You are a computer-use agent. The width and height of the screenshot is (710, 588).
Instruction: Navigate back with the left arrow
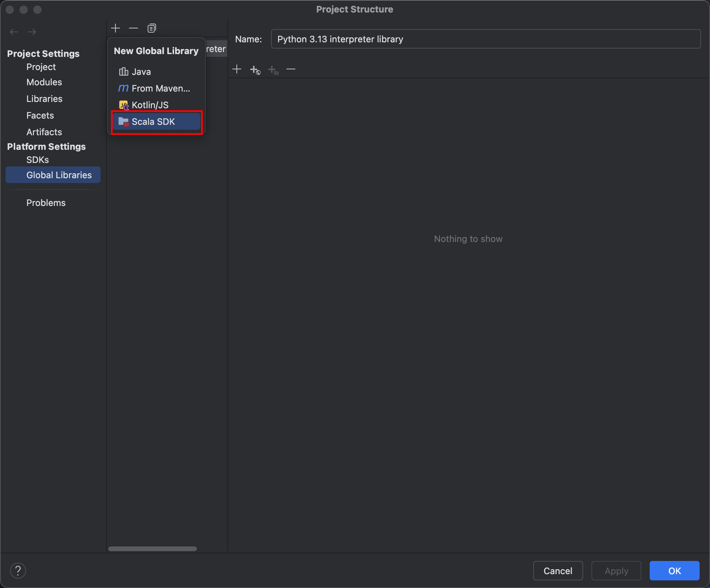pyautogui.click(x=14, y=32)
